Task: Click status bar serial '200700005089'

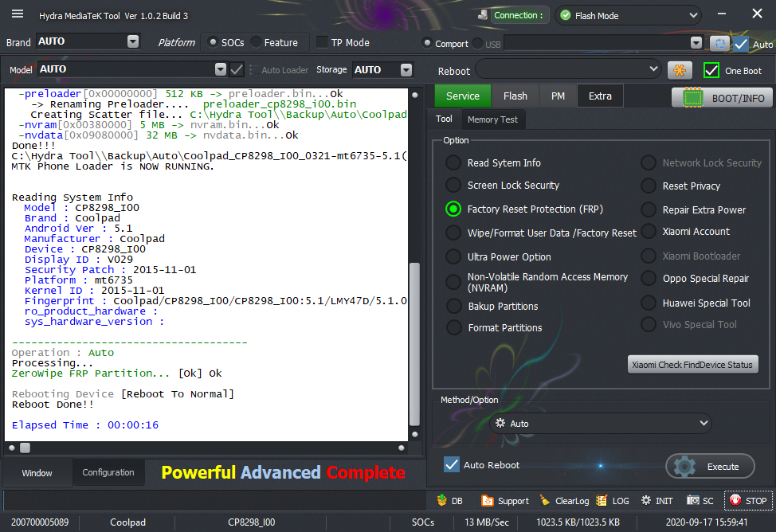Action: tap(40, 522)
